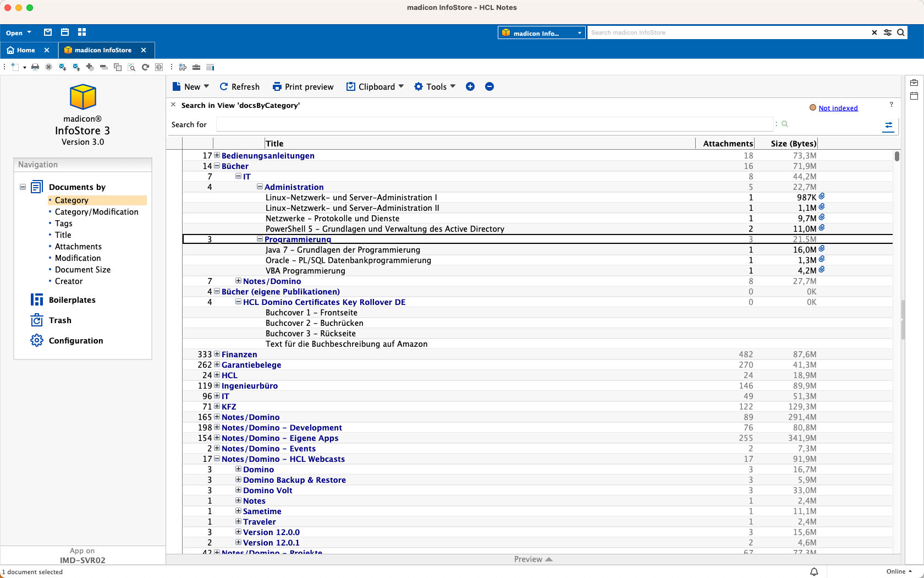Click the expand all (stacked plus) toolbar icon
Screen dimensions: 924x578
pyautogui.click(x=90, y=67)
